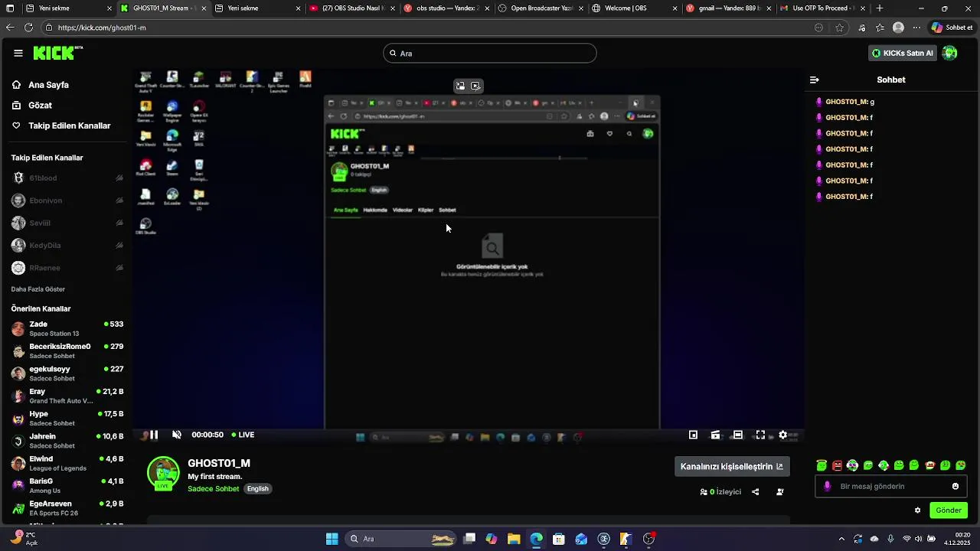Open Gözat browse page
The height and width of the screenshot is (551, 980).
40,106
